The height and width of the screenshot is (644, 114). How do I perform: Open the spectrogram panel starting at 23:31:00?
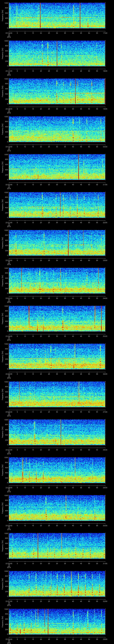pyautogui.click(x=57, y=584)
